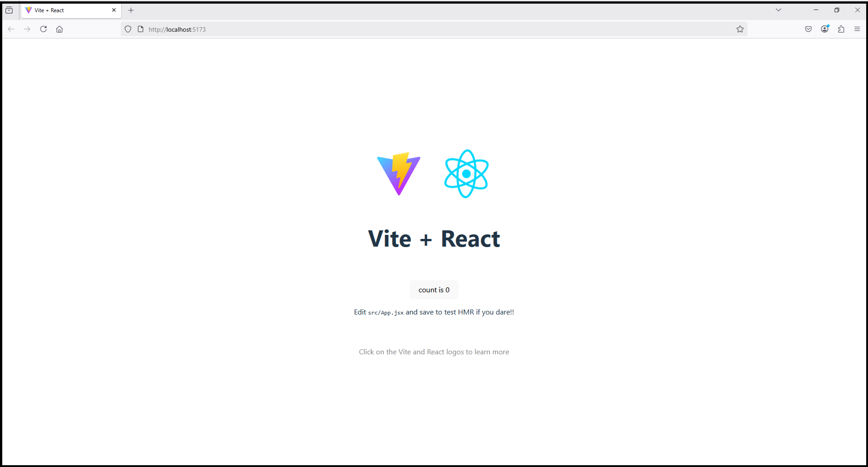Screen dimensions: 868x467
Task: Open site information page icon
Action: click(141, 29)
